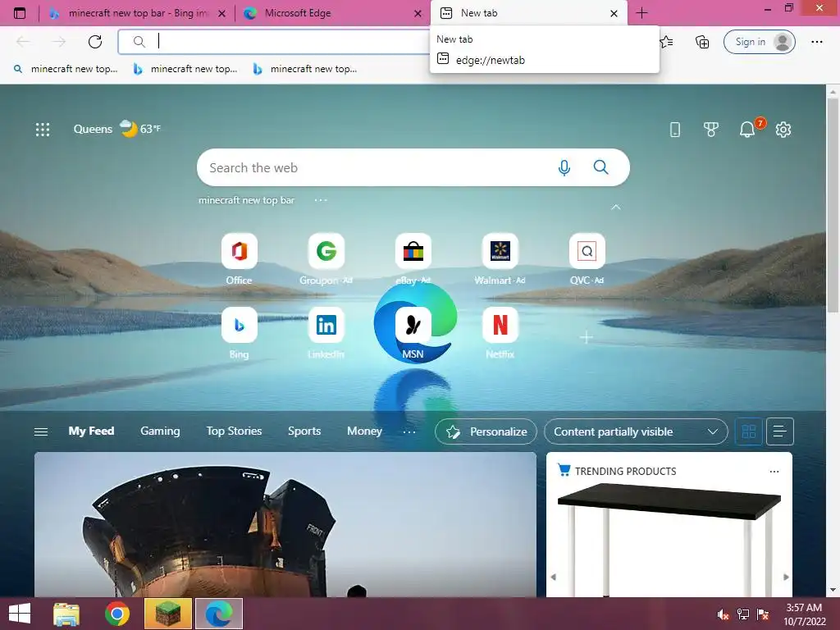The image size is (840, 630).
Task: Open Queens weather widget
Action: pos(116,129)
